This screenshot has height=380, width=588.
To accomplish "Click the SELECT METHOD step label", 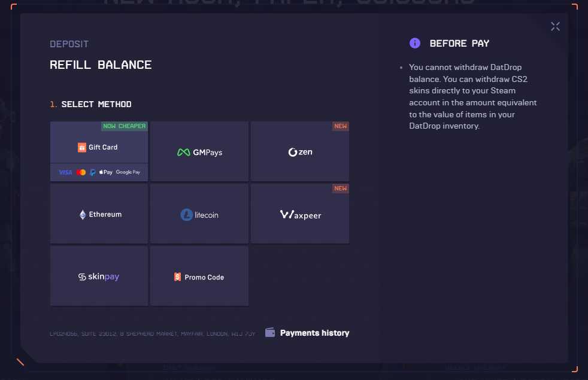I will coord(96,104).
